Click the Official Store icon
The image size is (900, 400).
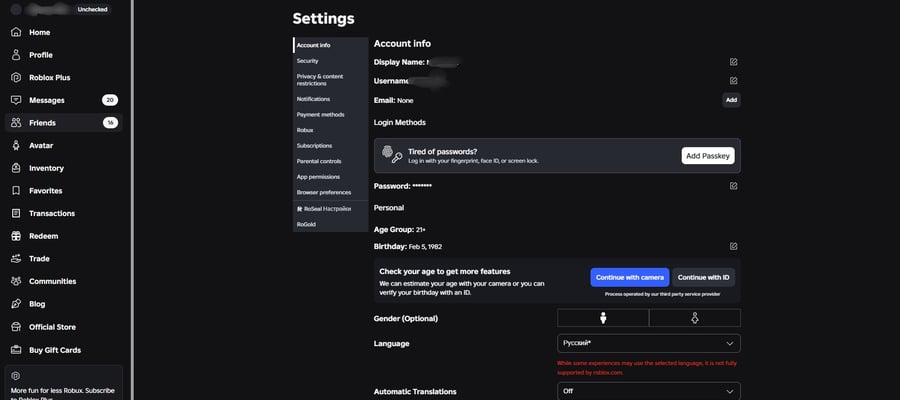[16, 327]
